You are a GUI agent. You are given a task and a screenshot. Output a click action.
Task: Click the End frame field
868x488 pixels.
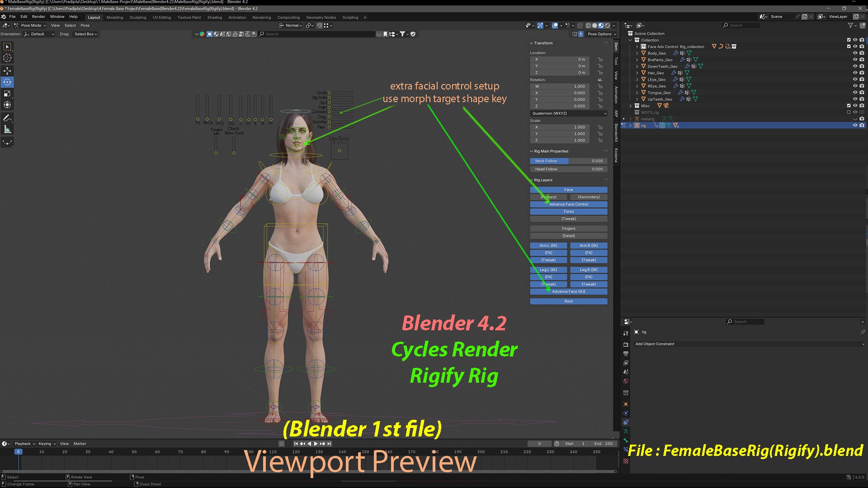(x=603, y=444)
